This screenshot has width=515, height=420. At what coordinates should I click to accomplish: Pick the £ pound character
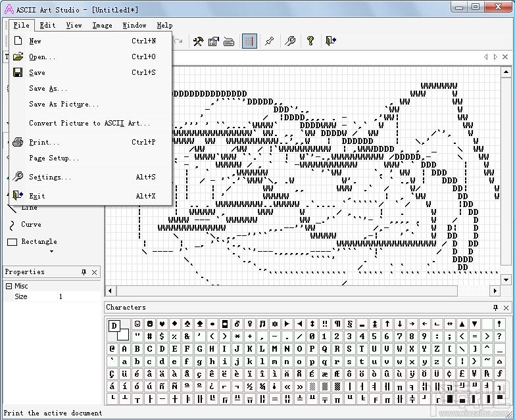click(462, 374)
